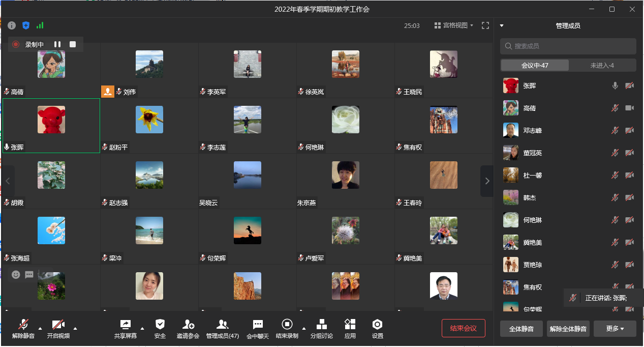Switch to the 未进入·4 tab
Screen dimensions: 644x347
(602, 65)
